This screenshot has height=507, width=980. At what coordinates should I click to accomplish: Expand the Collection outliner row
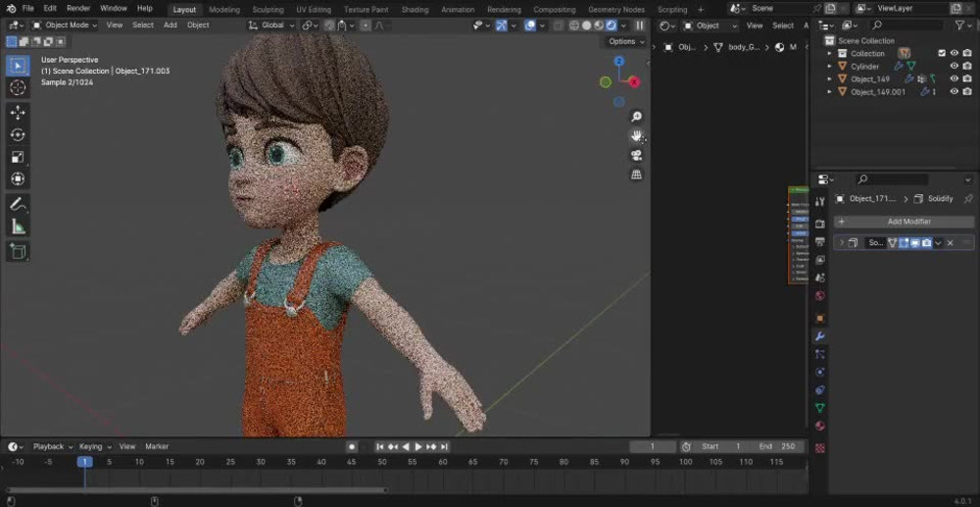coord(830,53)
